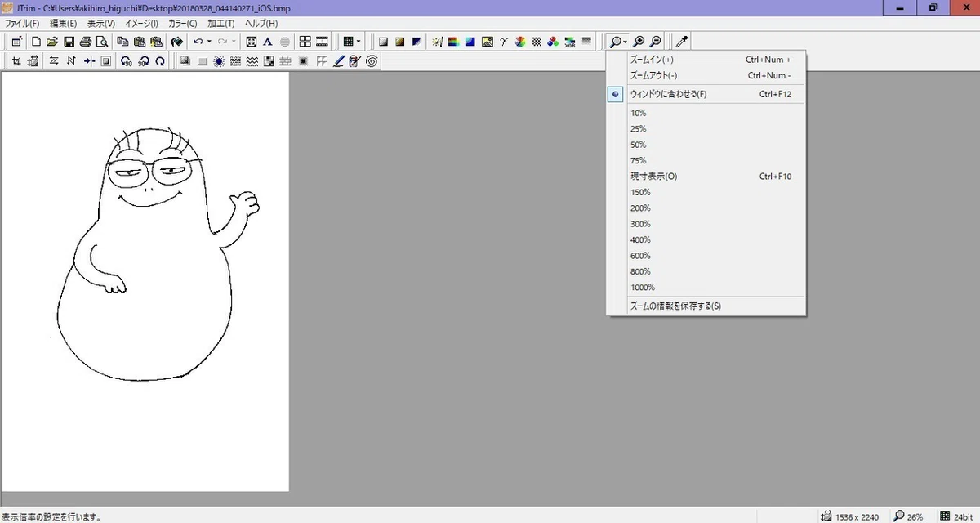
Task: Set zoom to 150%
Action: 706,192
